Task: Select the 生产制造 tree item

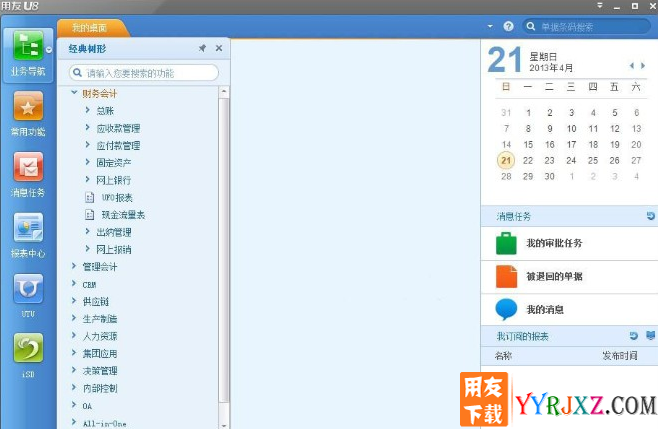Action: tap(100, 319)
